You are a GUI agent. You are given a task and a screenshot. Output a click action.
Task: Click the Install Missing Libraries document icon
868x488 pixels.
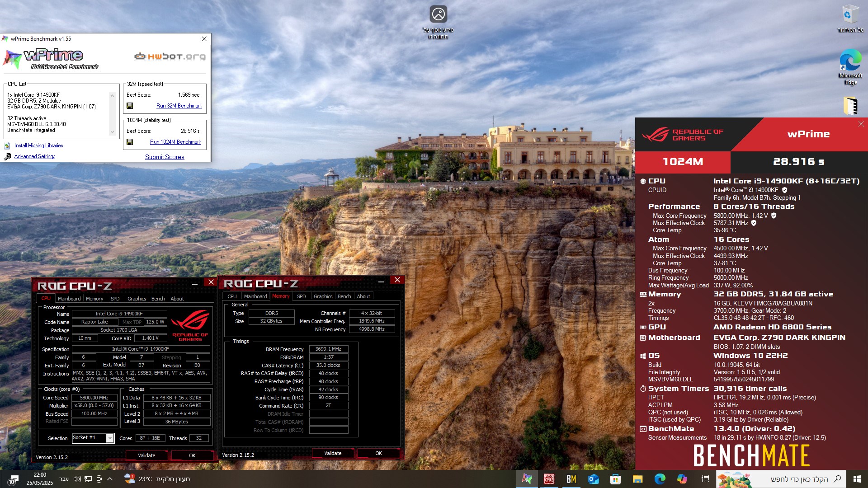click(7, 146)
